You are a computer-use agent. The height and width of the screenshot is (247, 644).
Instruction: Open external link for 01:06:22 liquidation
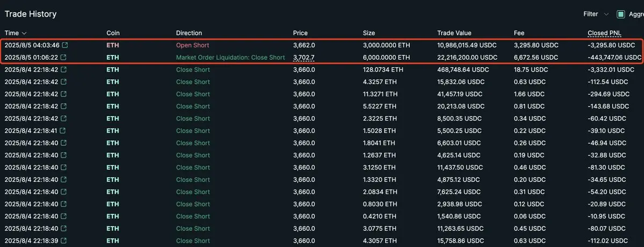[x=64, y=57]
